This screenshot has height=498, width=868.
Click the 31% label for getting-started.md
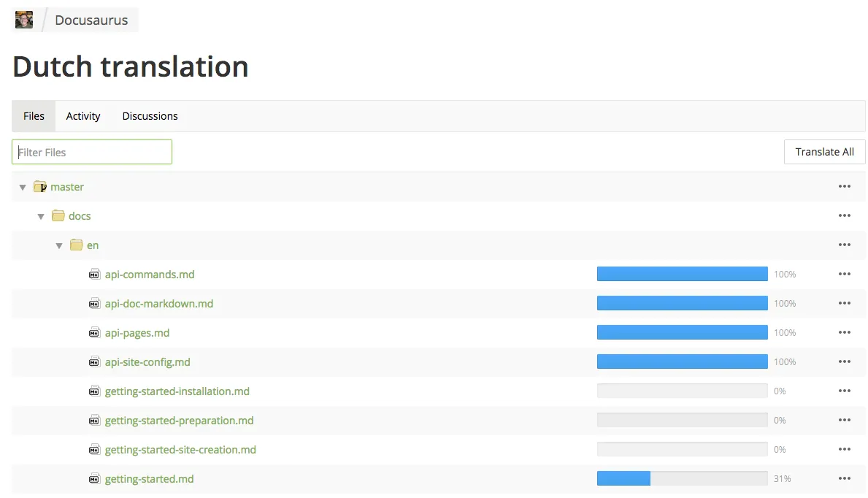(x=782, y=478)
